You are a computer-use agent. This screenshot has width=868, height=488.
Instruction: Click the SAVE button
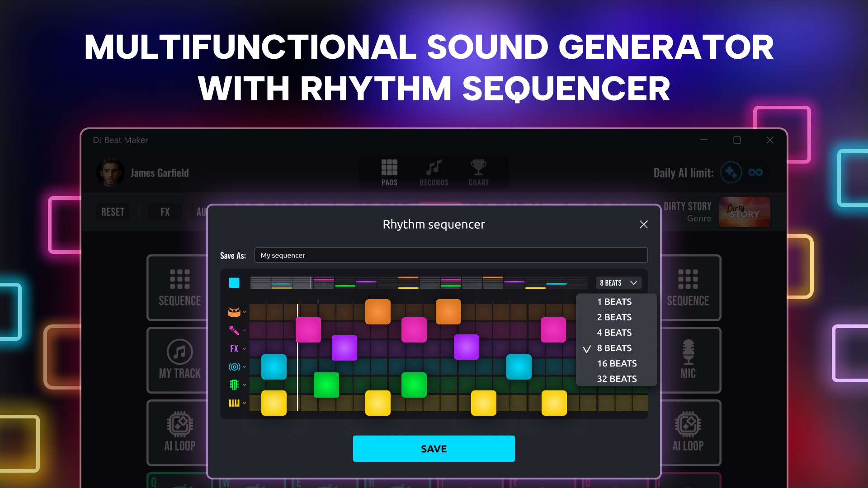[x=433, y=448]
